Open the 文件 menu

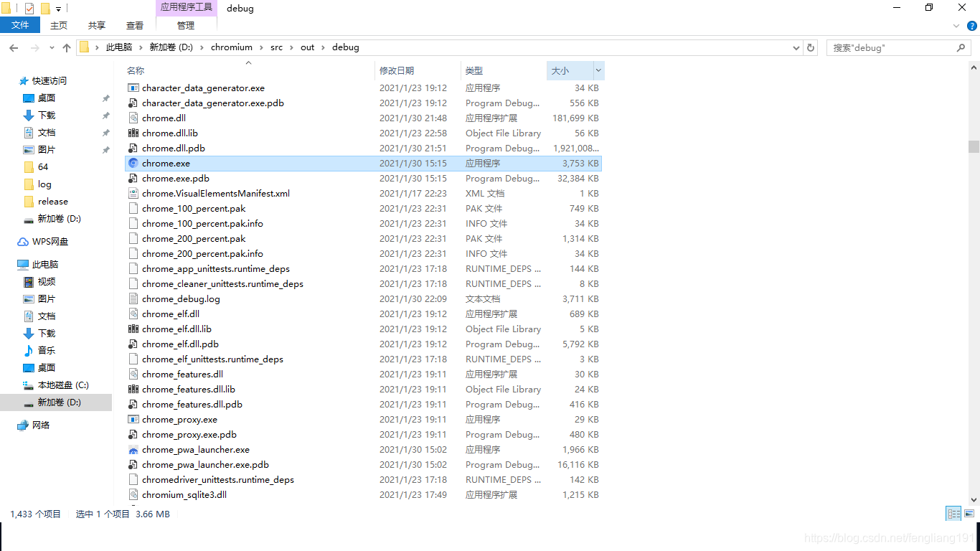pyautogui.click(x=21, y=25)
